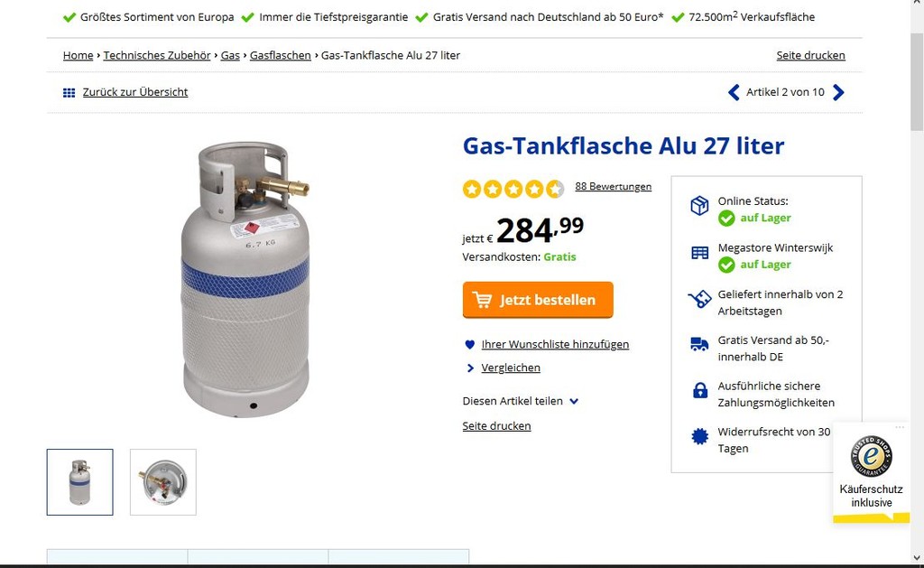The width and height of the screenshot is (924, 568).
Task: Click the Jetzt bestellen button
Action: click(538, 300)
